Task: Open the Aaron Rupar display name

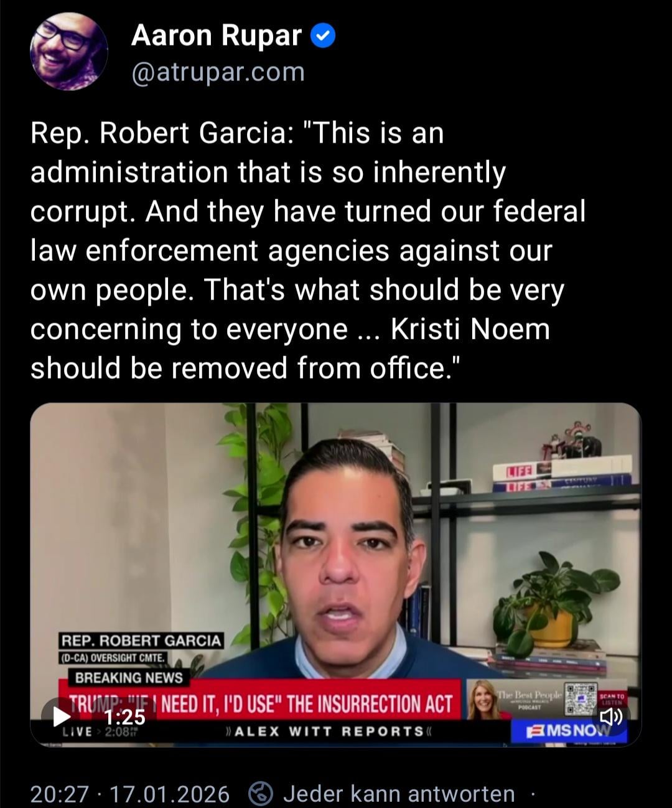Action: 216,35
